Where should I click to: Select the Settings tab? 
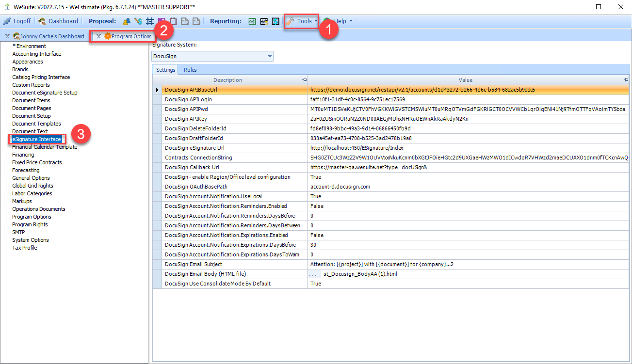(166, 70)
